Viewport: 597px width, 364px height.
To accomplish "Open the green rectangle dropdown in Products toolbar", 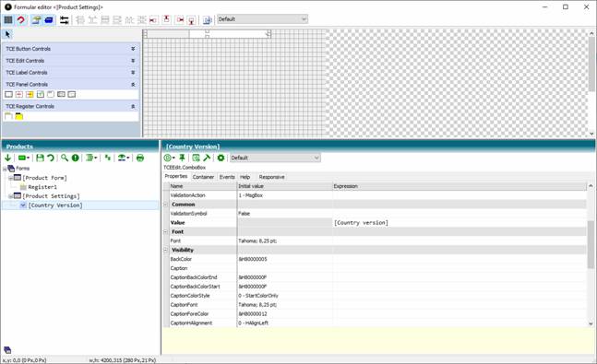I will tap(24, 158).
